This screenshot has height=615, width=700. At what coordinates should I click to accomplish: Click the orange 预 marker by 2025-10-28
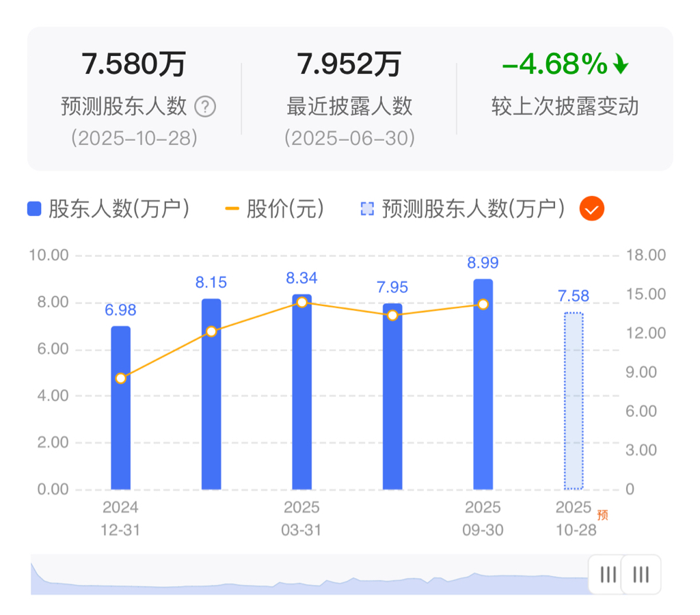(x=603, y=515)
